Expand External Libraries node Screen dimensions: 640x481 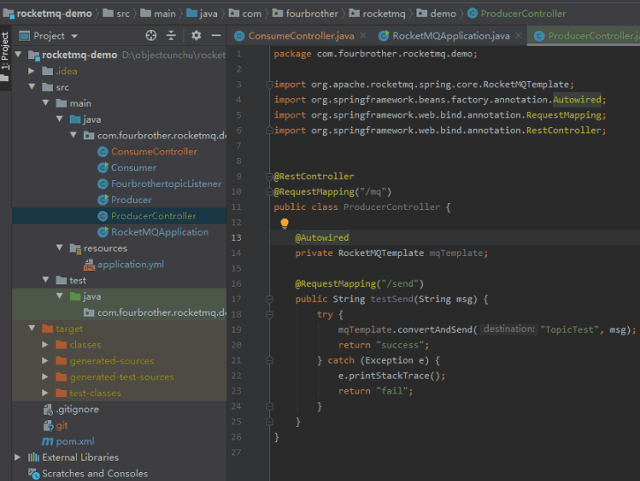[x=18, y=457]
